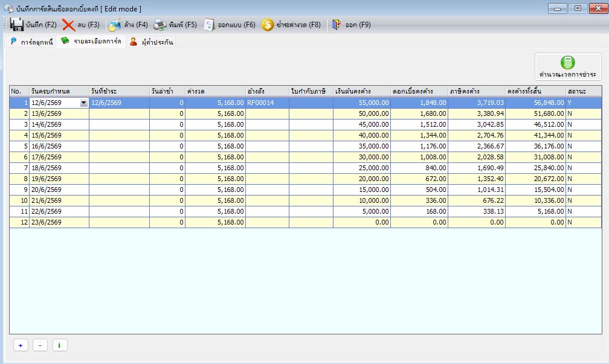This screenshot has height=364, width=609.
Task: Click the สถานะ column header
Action: 584,92
